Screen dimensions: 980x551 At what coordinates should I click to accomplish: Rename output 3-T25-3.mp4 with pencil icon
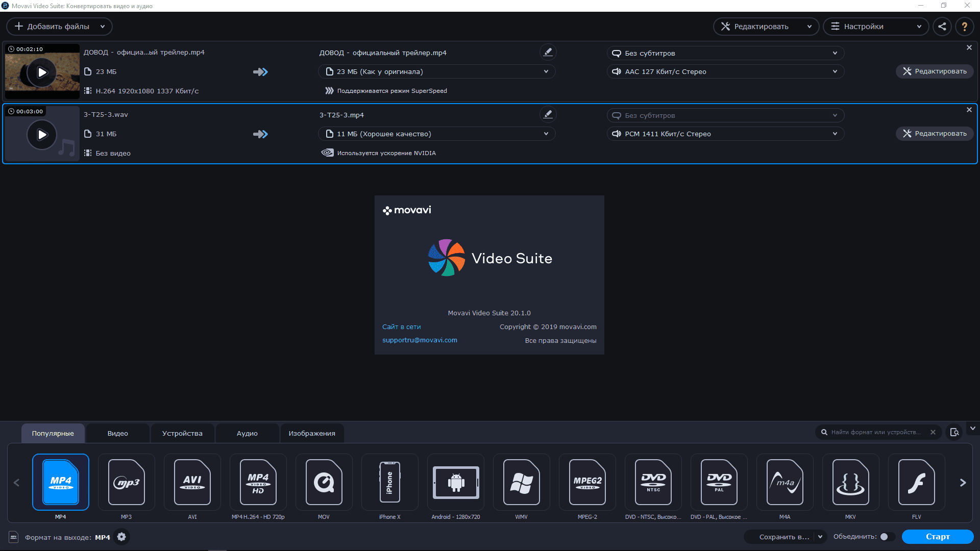[x=548, y=114]
